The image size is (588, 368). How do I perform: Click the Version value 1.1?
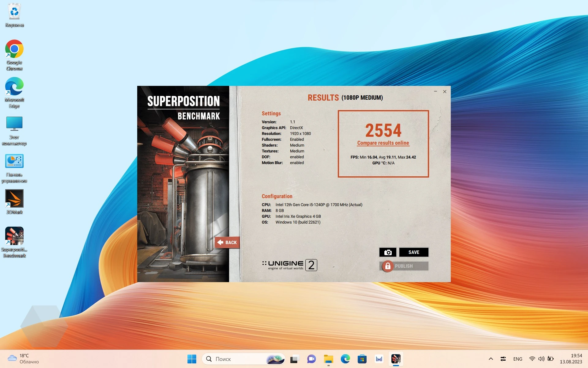292,122
